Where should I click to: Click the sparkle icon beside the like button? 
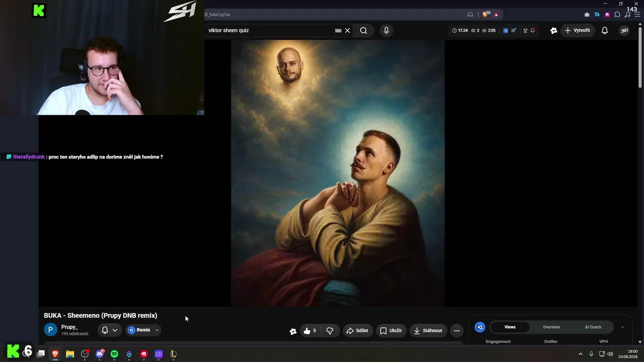coord(293,331)
